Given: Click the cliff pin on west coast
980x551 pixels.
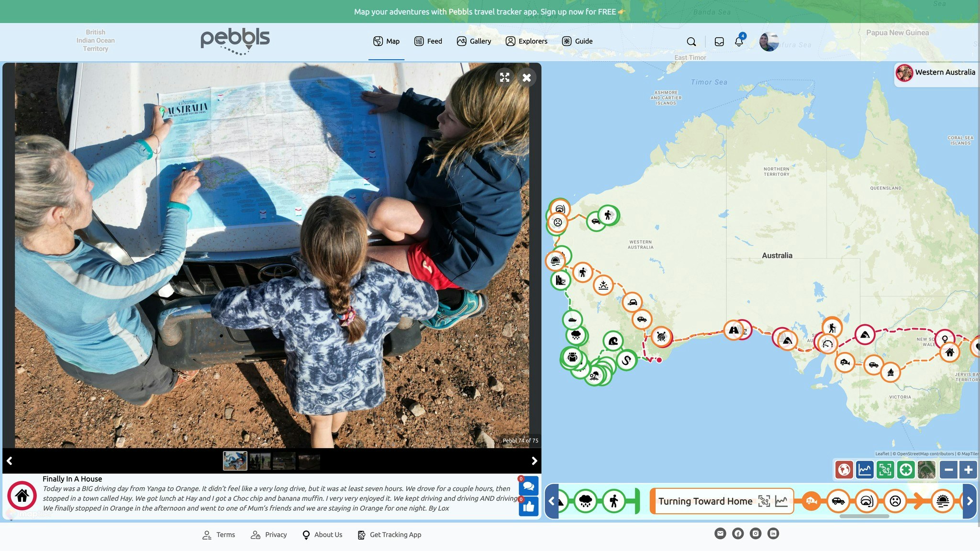Looking at the screenshot, I should (560, 280).
